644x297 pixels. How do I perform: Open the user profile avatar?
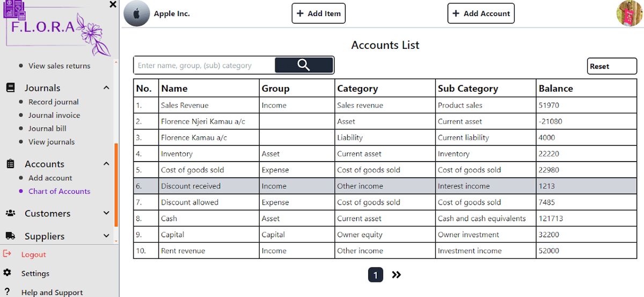(x=629, y=13)
